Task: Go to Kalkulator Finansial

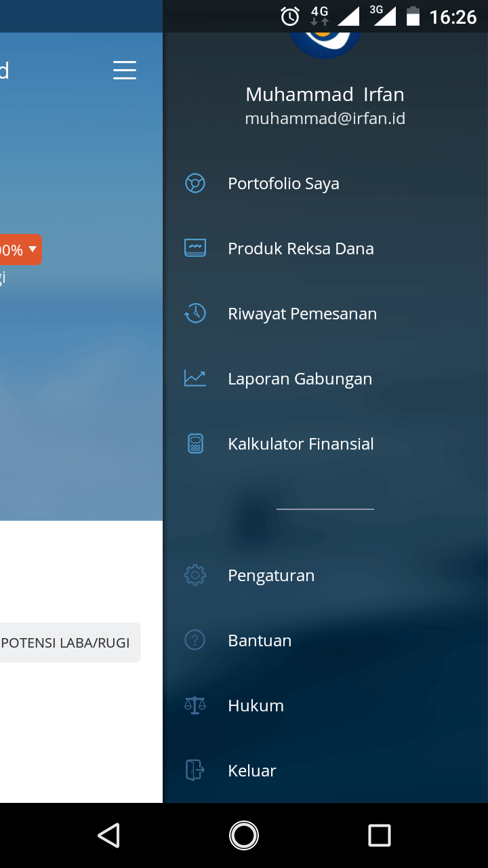Action: (x=300, y=444)
